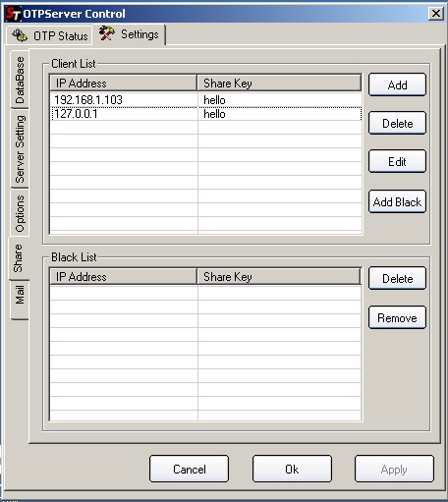The height and width of the screenshot is (502, 448).
Task: Select the Options side tab
Action: [x=20, y=213]
